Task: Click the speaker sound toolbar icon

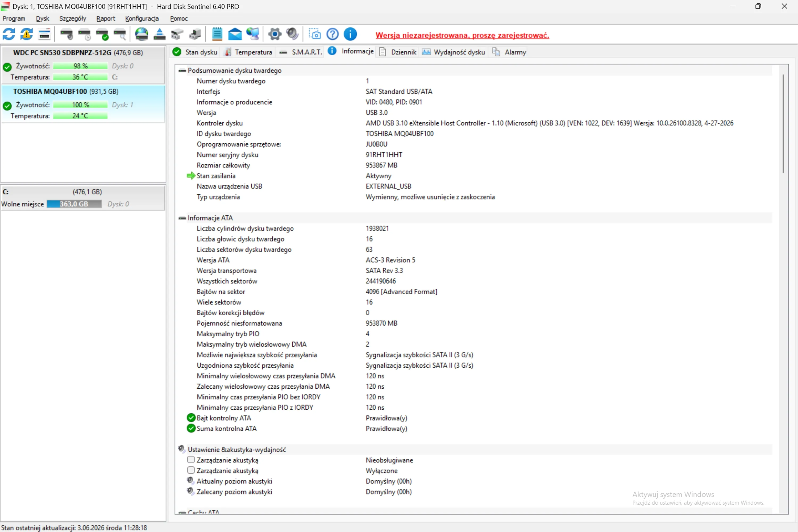Action: point(292,34)
